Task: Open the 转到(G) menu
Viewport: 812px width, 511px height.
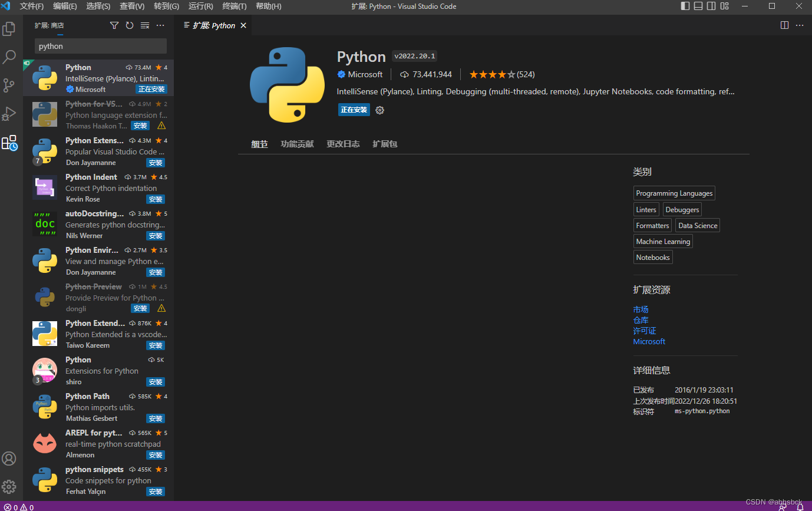Action: (x=166, y=6)
